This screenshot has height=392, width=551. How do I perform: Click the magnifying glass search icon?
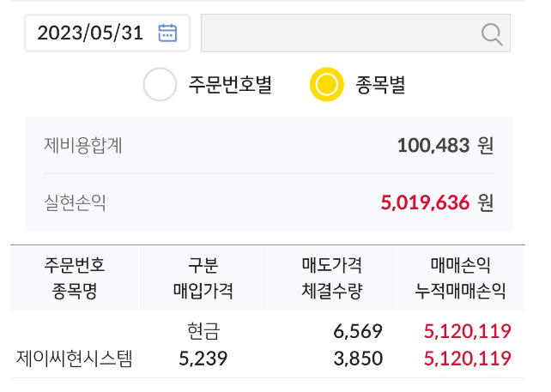point(492,34)
